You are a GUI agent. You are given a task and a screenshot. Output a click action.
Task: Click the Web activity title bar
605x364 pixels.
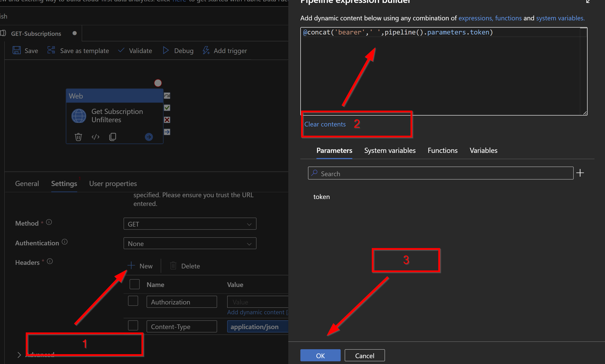click(x=115, y=96)
